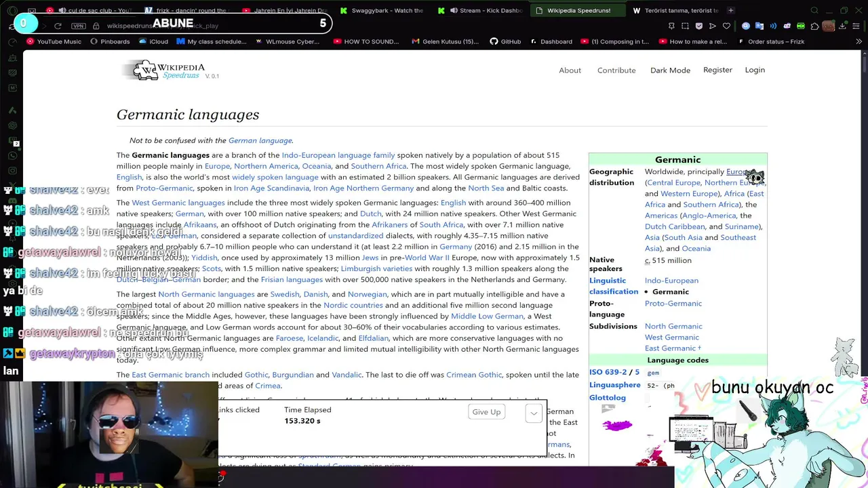Follow the Proto-Germanic link in intro
Viewport: 868px width, 488px height.
[x=164, y=188]
